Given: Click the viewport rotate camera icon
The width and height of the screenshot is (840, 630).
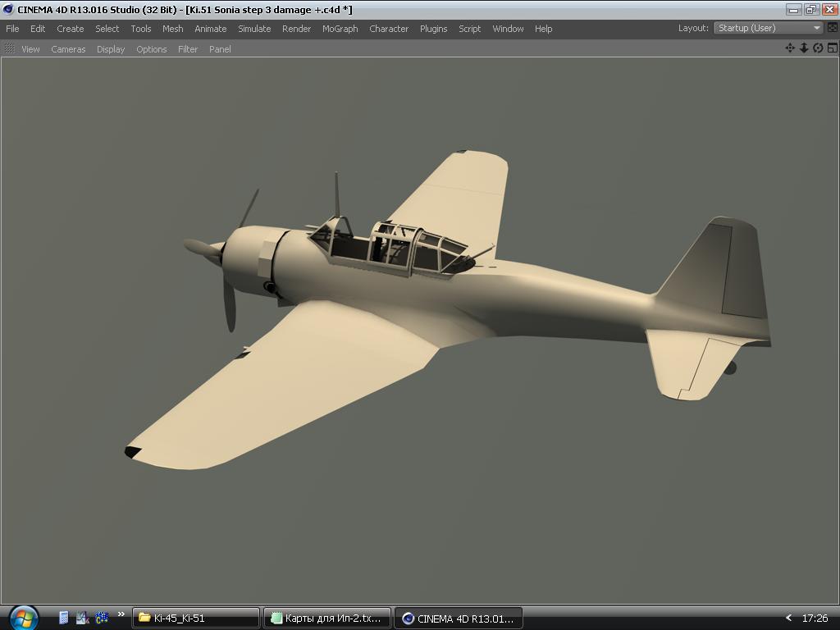Looking at the screenshot, I should pos(818,48).
